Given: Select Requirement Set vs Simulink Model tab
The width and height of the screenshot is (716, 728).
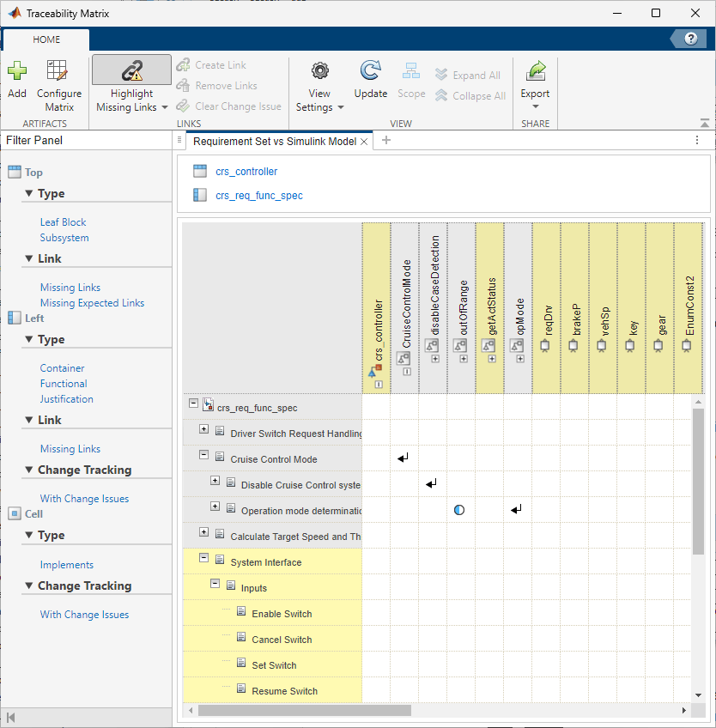Looking at the screenshot, I should [x=275, y=141].
